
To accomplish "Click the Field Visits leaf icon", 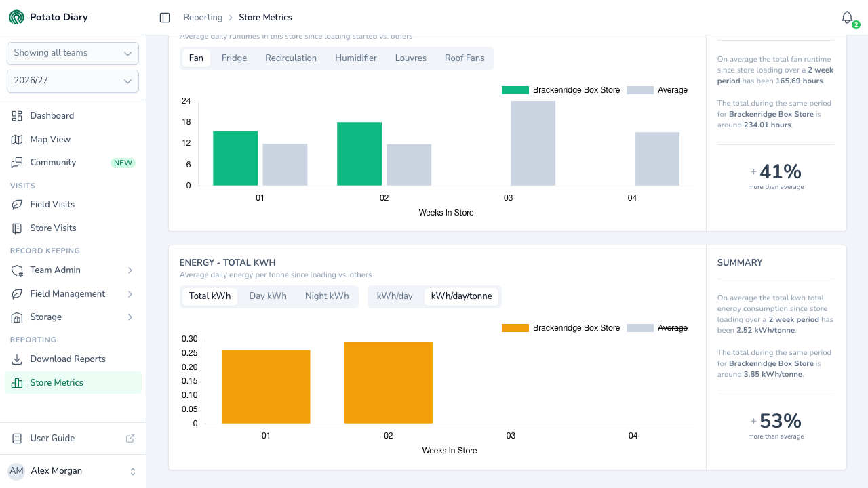I will point(17,205).
